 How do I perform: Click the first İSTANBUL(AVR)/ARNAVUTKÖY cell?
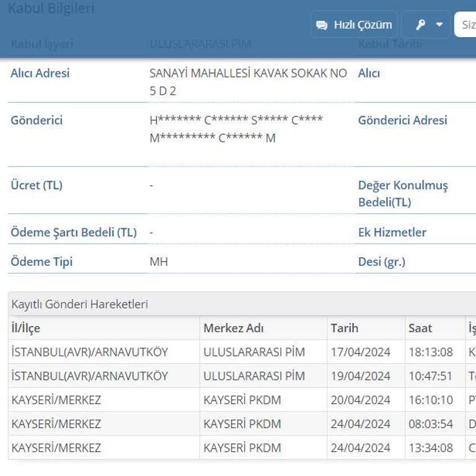pyautogui.click(x=89, y=352)
